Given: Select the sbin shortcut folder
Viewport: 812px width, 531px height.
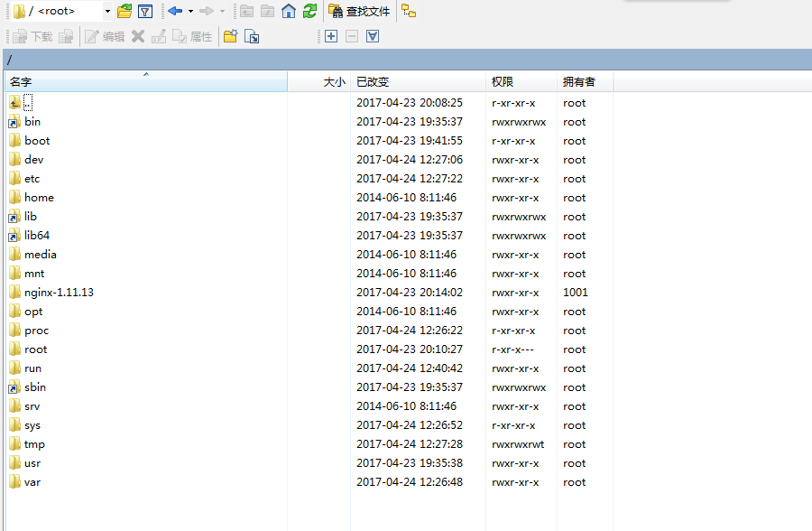Looking at the screenshot, I should (x=34, y=387).
